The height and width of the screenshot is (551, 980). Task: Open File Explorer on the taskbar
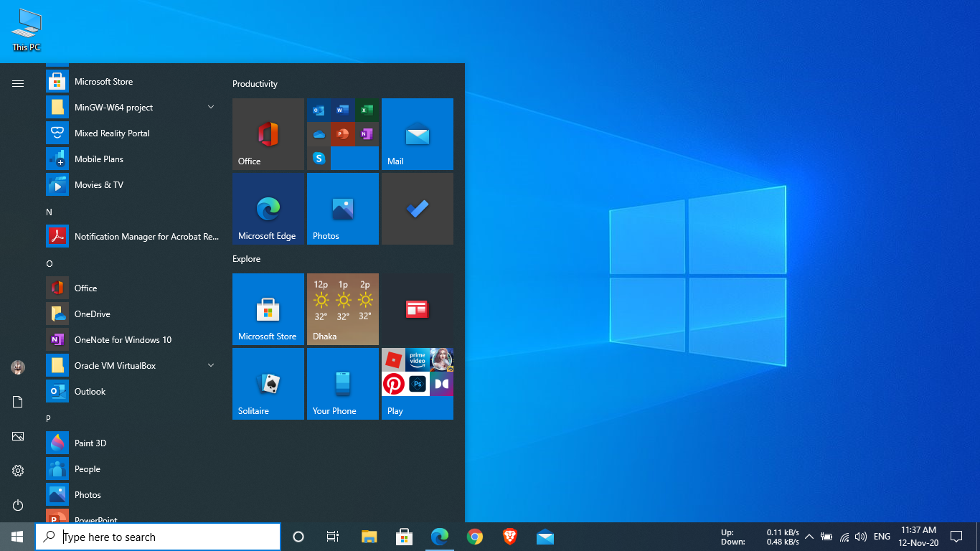pyautogui.click(x=369, y=537)
